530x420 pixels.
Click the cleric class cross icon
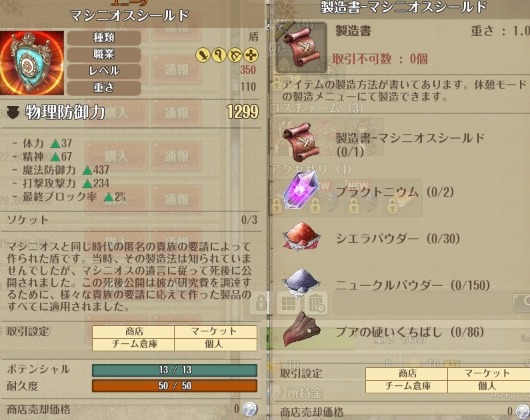coord(251,55)
